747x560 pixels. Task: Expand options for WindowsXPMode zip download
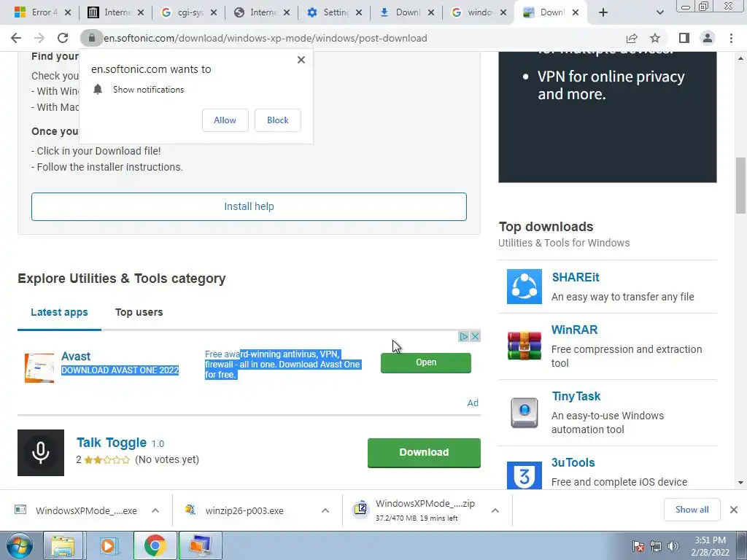[x=495, y=510]
